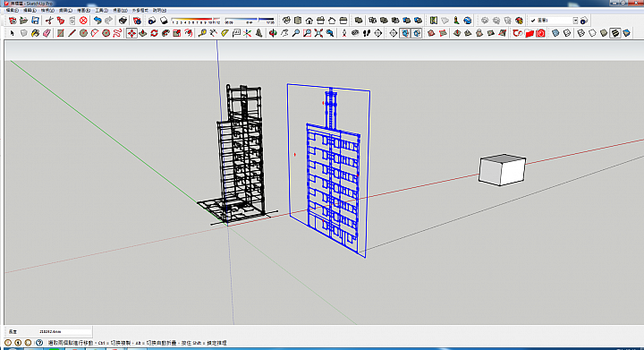Open the Edit menu
The width and height of the screenshot is (644, 350).
tap(30, 10)
